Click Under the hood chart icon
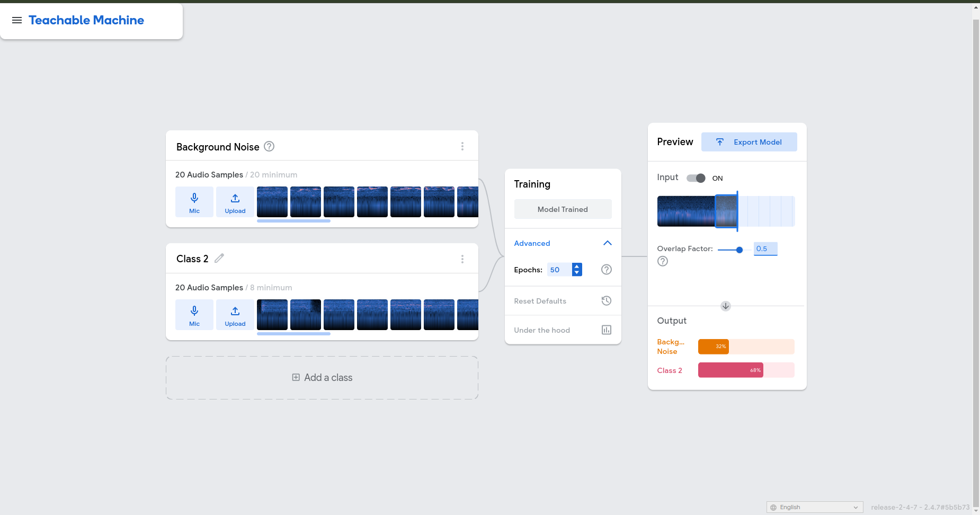Screen dimensions: 980x515 [x=607, y=330]
